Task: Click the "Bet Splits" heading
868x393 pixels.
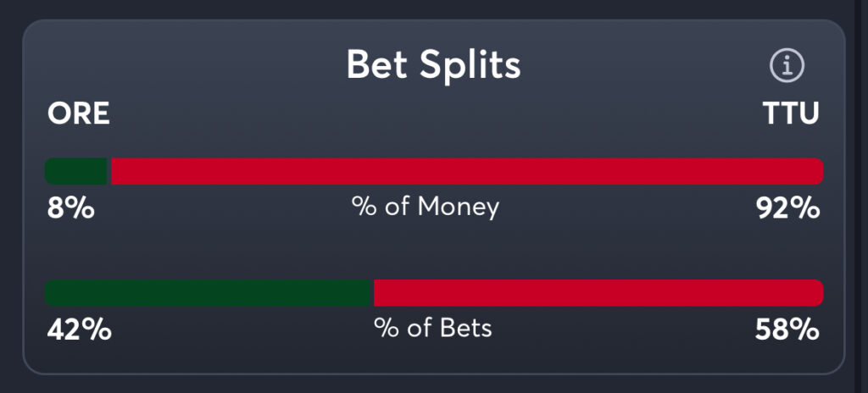Action: point(433,64)
